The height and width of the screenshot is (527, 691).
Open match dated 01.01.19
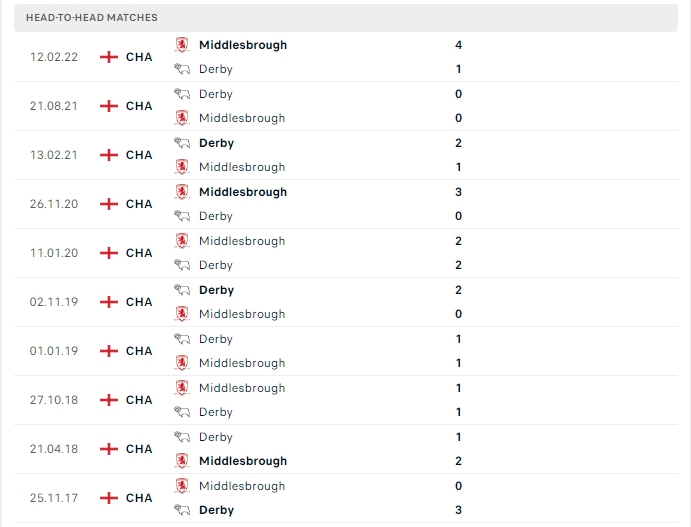click(54, 351)
